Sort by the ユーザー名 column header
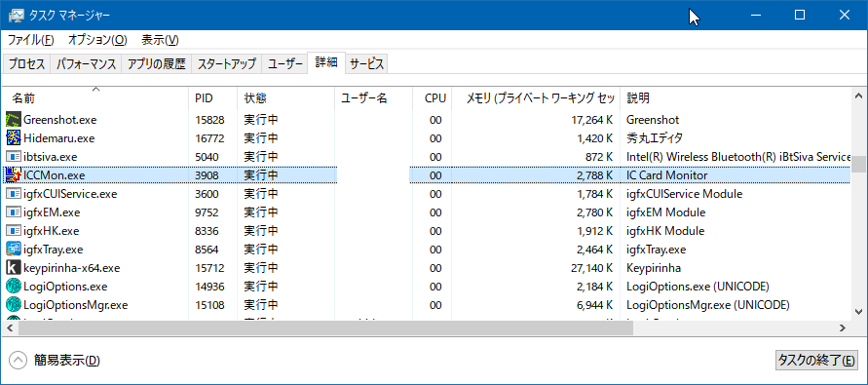 click(x=374, y=98)
